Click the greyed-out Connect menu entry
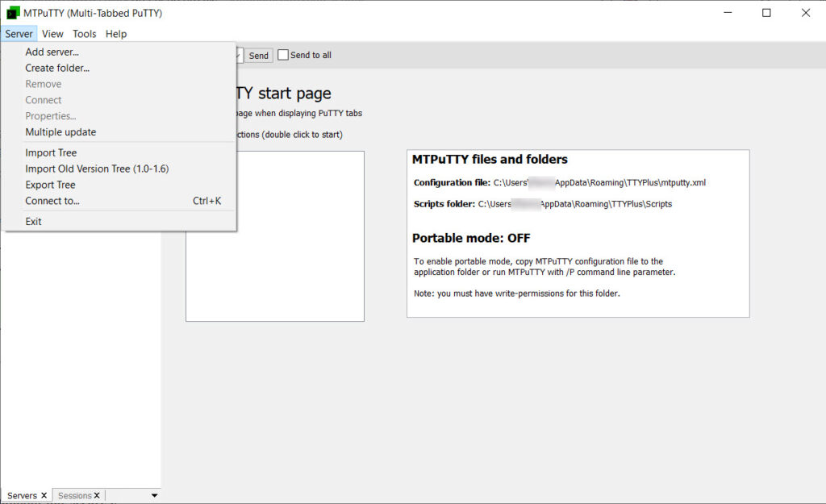 [119, 100]
